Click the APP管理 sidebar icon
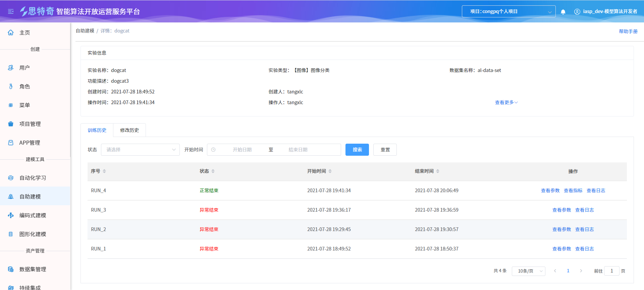Image resolution: width=644 pixels, height=290 pixels. pyautogui.click(x=11, y=143)
